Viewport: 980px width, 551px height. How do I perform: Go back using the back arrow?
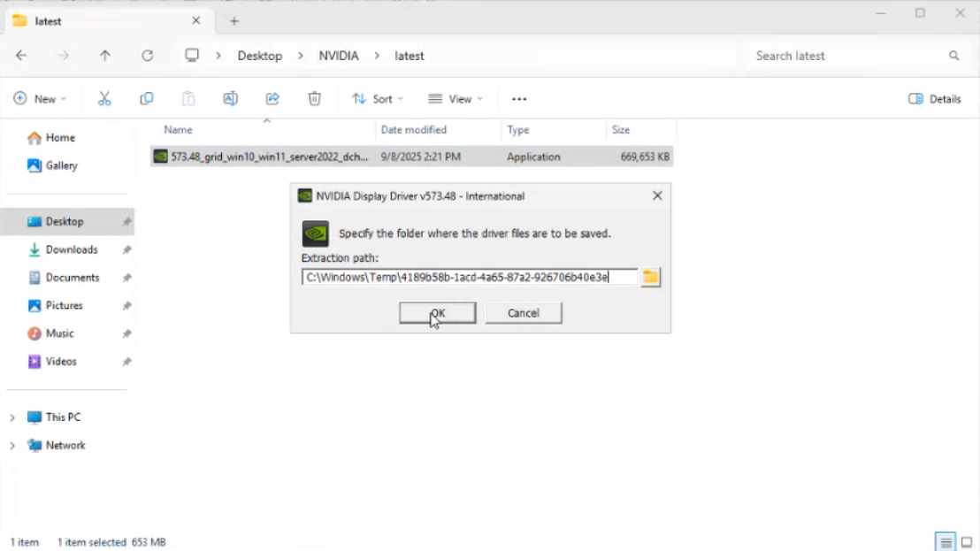(21, 56)
